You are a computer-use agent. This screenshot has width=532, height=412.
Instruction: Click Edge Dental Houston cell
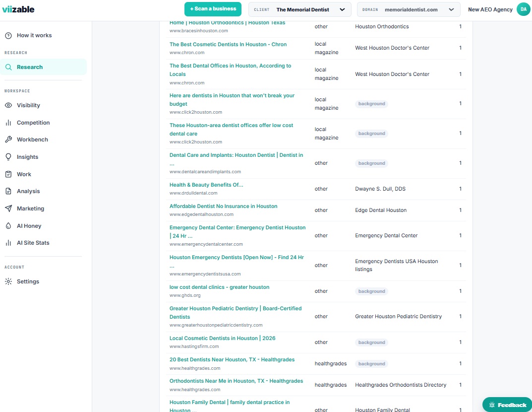[x=381, y=210]
